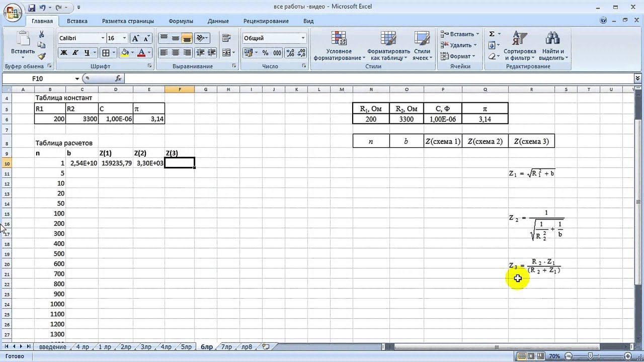Switch to Данные ribbon tab
This screenshot has height=362, width=644.
(x=218, y=21)
